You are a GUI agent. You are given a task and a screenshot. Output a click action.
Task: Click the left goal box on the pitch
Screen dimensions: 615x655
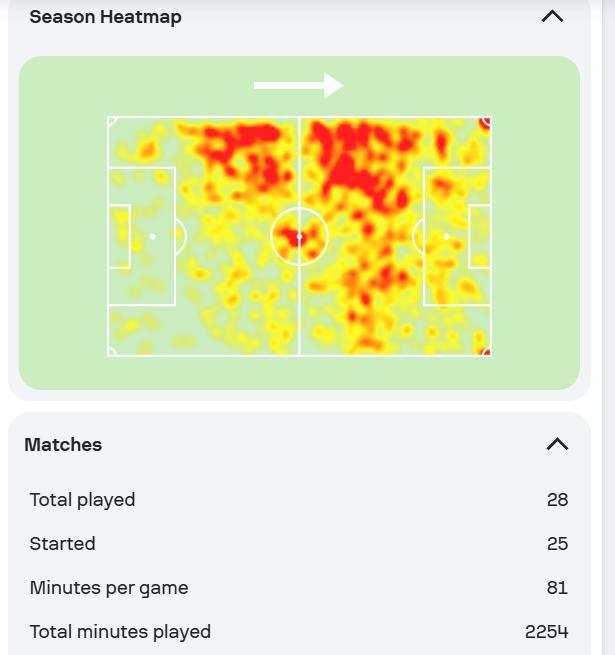click(119, 237)
